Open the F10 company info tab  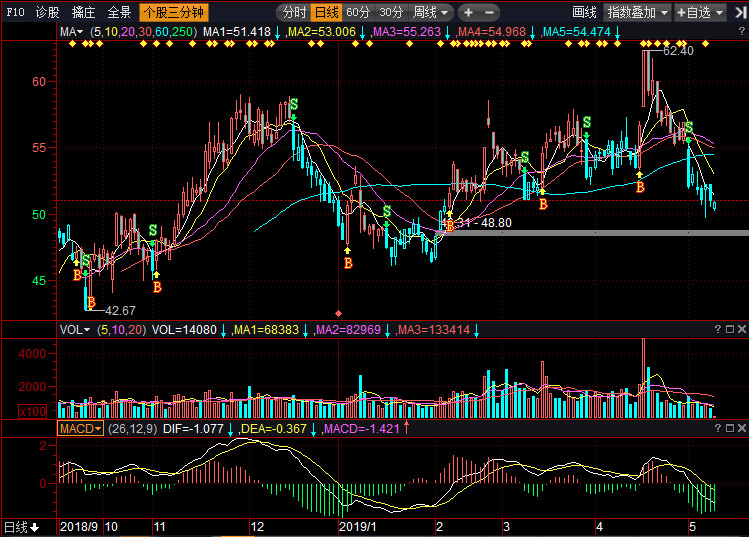15,12
